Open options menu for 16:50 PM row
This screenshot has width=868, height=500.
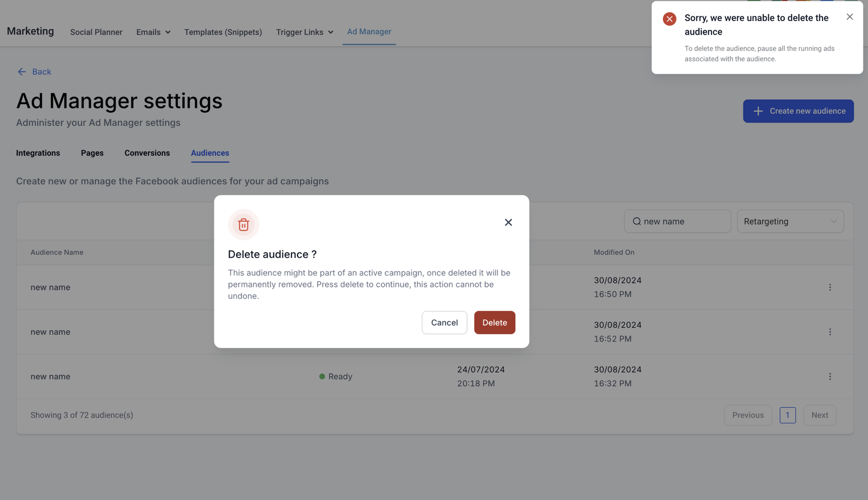(x=829, y=287)
